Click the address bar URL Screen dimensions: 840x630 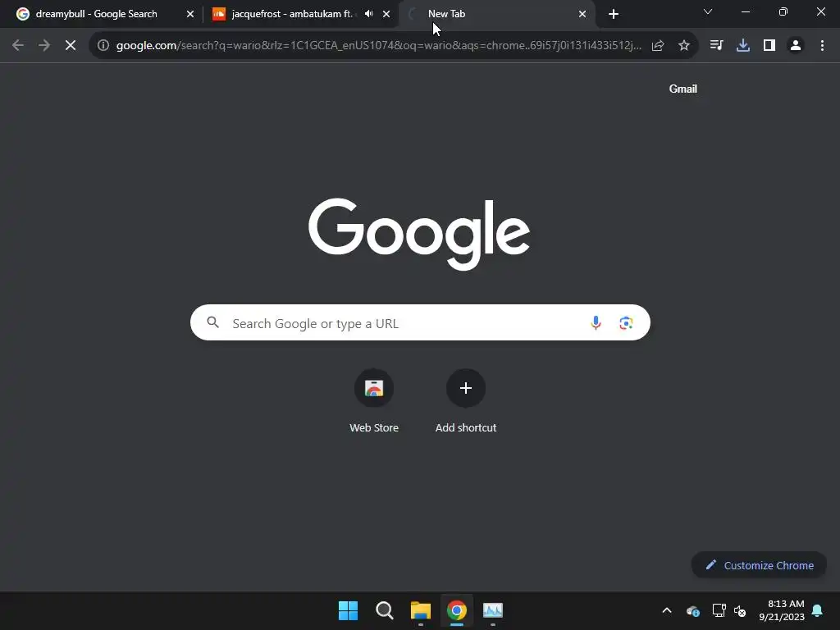pos(378,46)
